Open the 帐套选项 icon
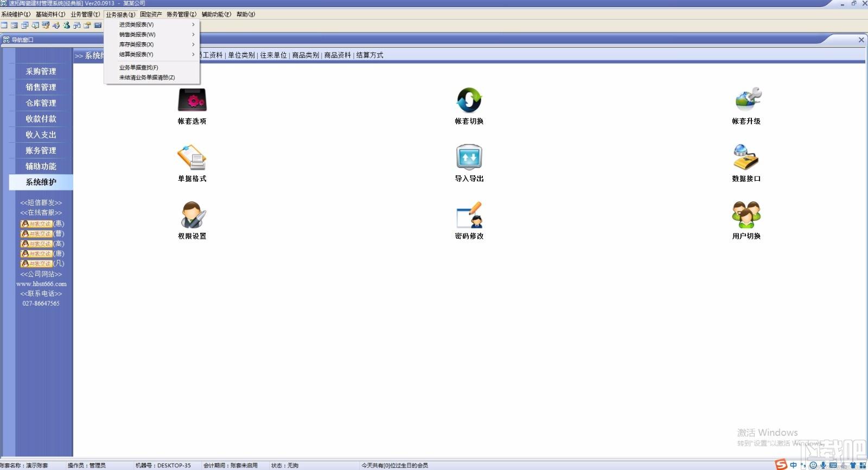 point(192,100)
